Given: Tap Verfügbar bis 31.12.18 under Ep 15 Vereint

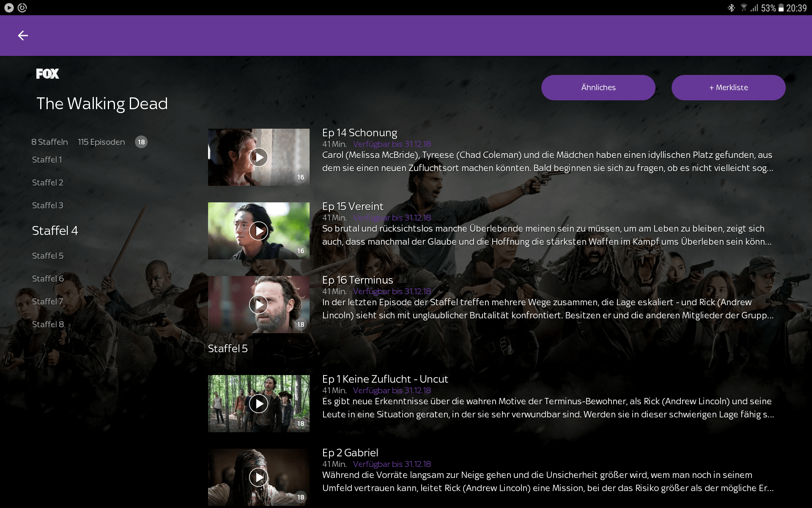Looking at the screenshot, I should 392,218.
